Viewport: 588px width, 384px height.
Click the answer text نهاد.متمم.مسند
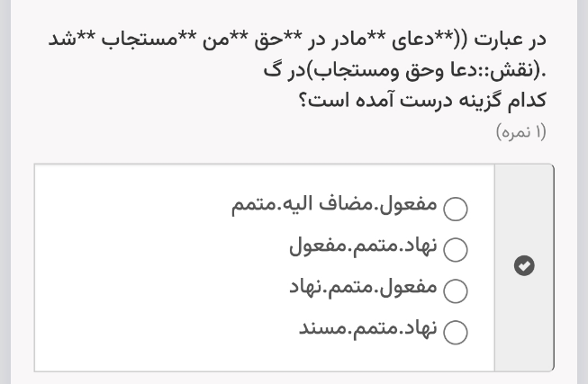368,328
